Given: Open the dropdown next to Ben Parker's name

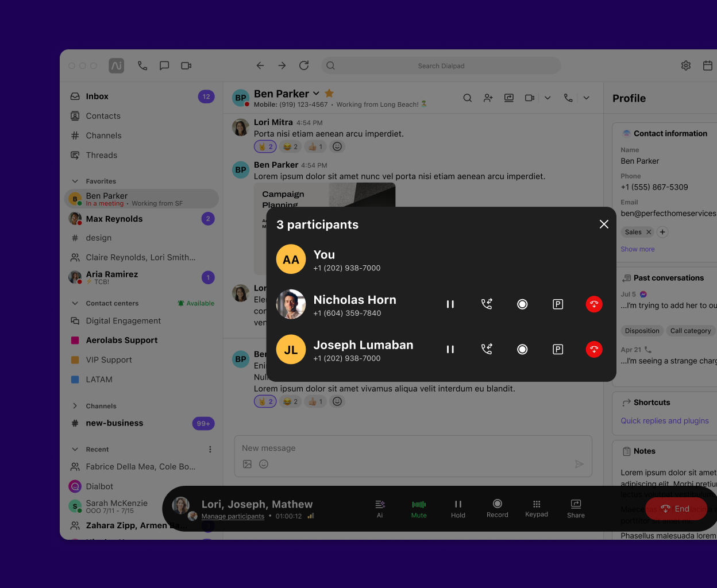Looking at the screenshot, I should tap(317, 93).
